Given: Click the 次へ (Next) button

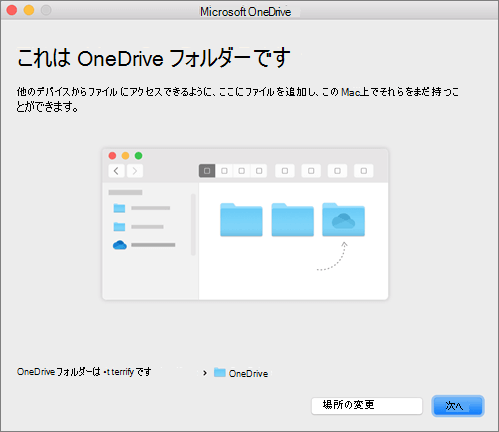Looking at the screenshot, I should click(x=458, y=406).
